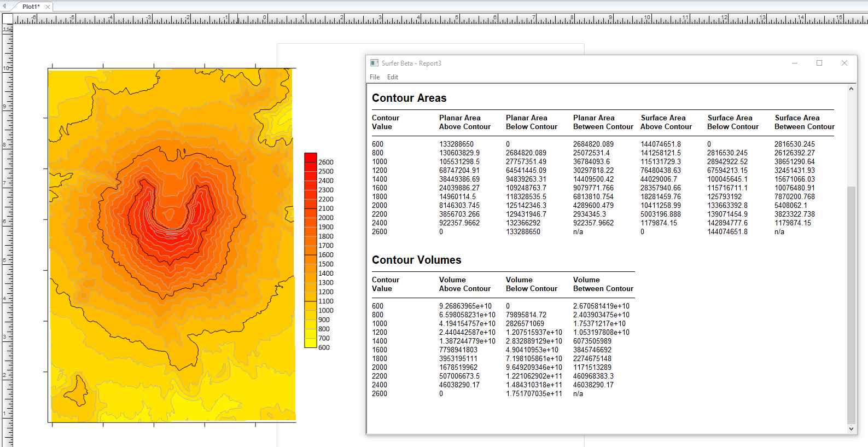Image resolution: width=868 pixels, height=447 pixels.
Task: Click the ruler corner box at top-left
Action: coord(7,19)
